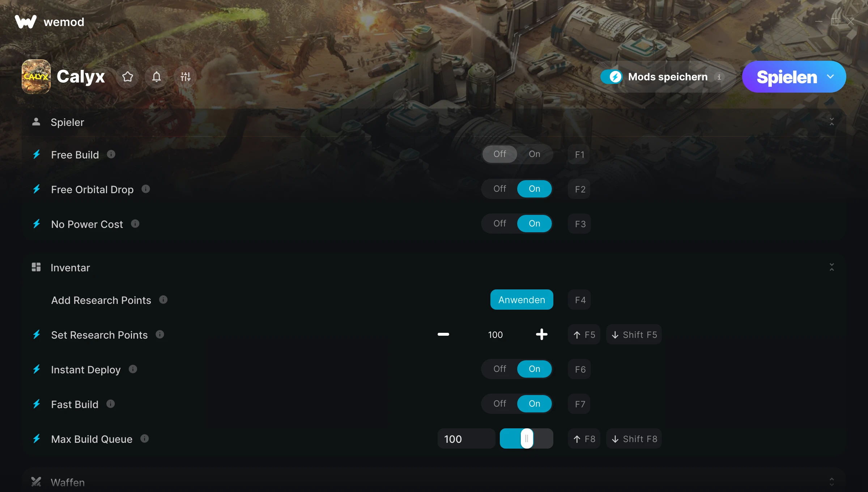Click the Max Build Queue slider handle
The height and width of the screenshot is (492, 868).
527,439
